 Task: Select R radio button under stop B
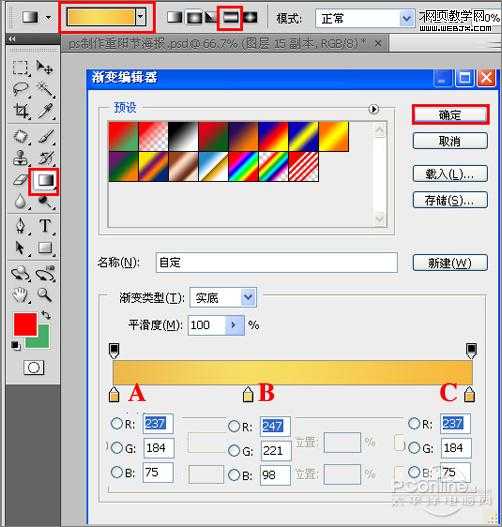[x=234, y=426]
